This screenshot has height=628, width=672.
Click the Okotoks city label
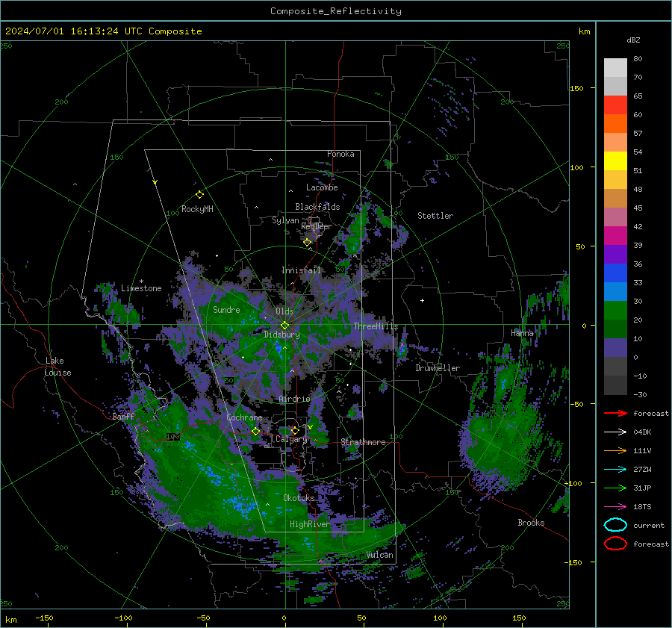(x=299, y=497)
